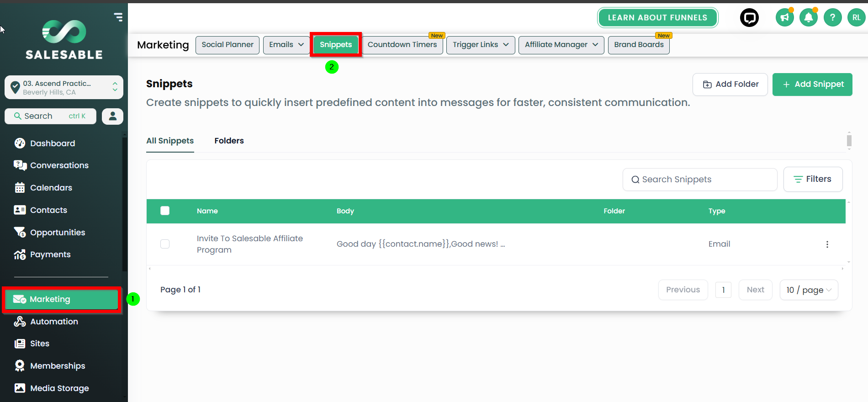Screen dimensions: 868x402
Task: Click the Search Snippets input field
Action: (700, 180)
